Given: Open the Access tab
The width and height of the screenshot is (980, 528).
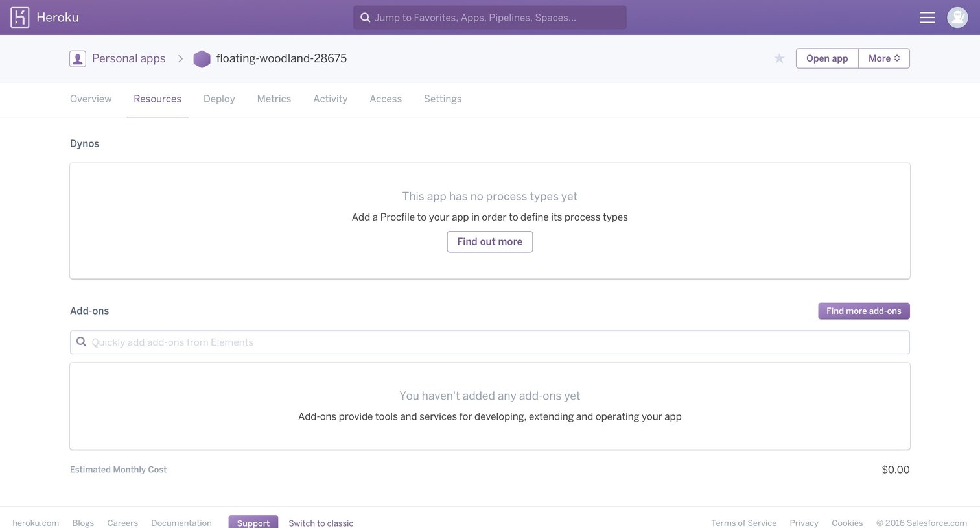Looking at the screenshot, I should [386, 99].
